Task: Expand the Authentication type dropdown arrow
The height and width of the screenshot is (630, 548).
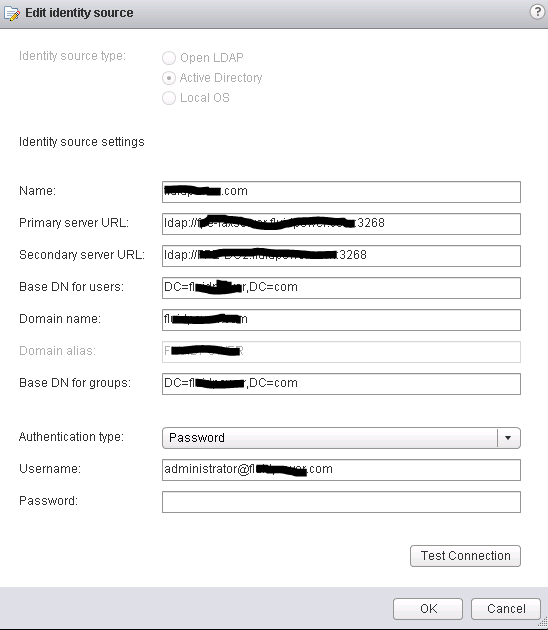Action: (x=508, y=438)
